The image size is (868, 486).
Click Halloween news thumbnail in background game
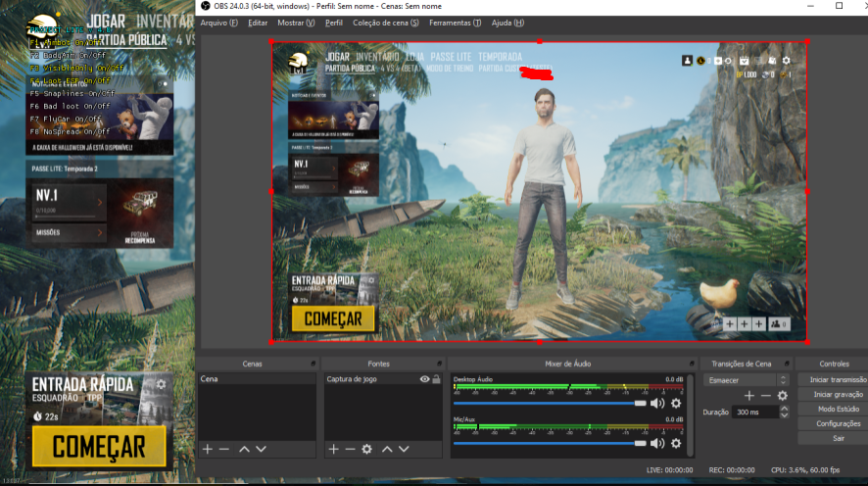coord(100,117)
